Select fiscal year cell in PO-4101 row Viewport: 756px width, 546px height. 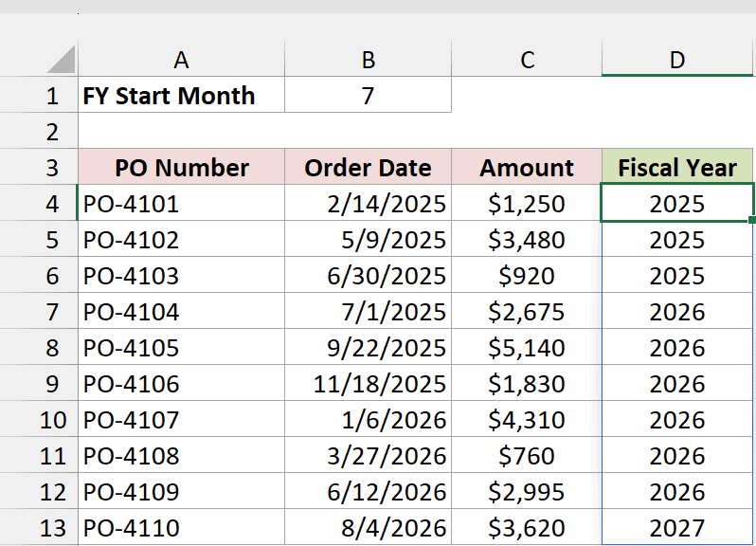pos(677,203)
